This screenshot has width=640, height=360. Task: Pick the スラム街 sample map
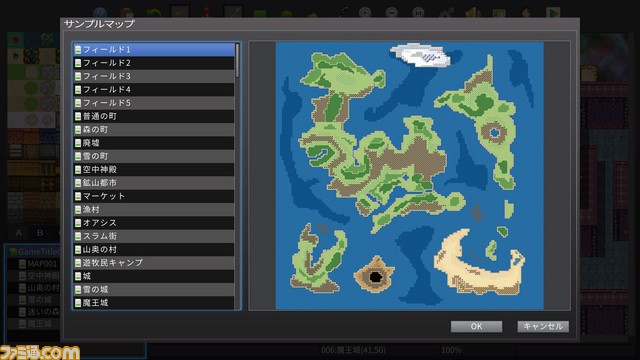154,236
